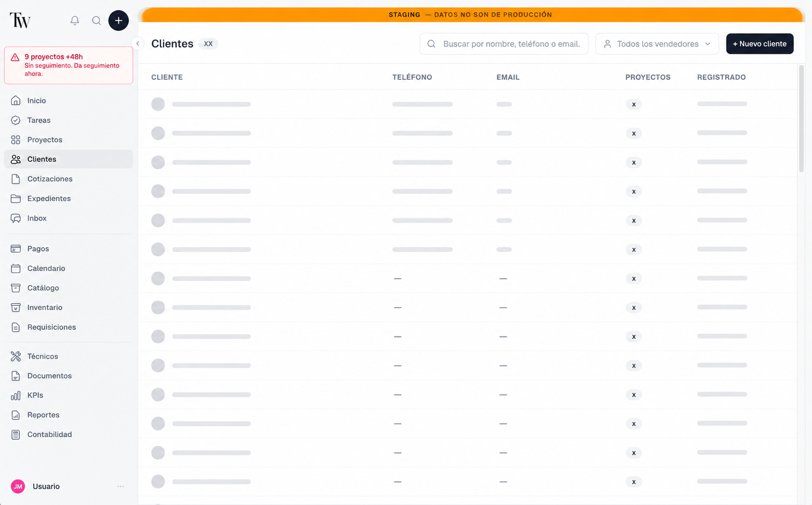
Task: Open Proyectos from the sidebar
Action: [68, 139]
